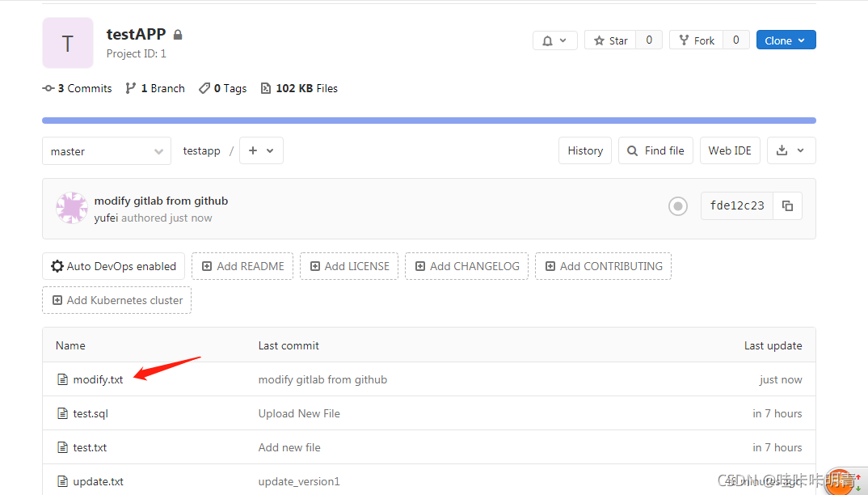
Task: Click the test.txt file icon
Action: 62,446
